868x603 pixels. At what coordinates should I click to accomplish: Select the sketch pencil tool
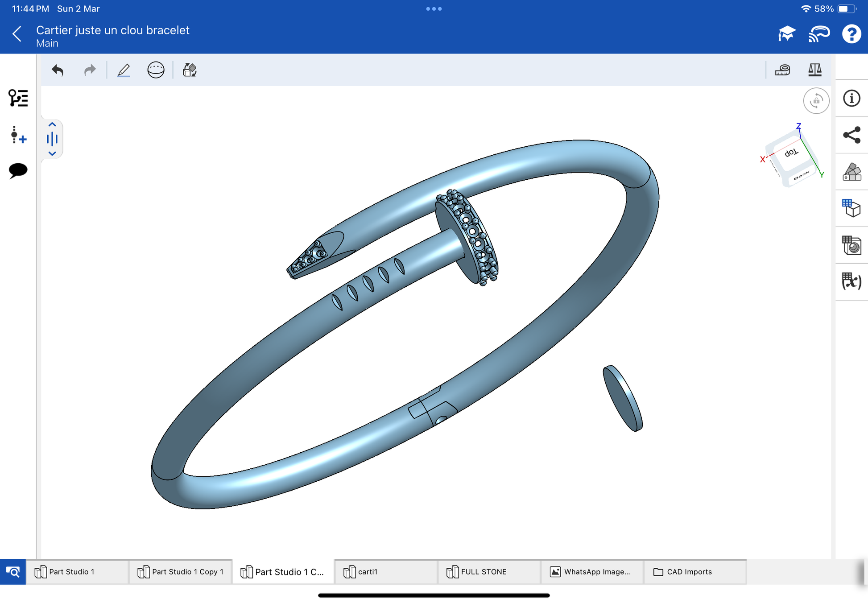124,70
